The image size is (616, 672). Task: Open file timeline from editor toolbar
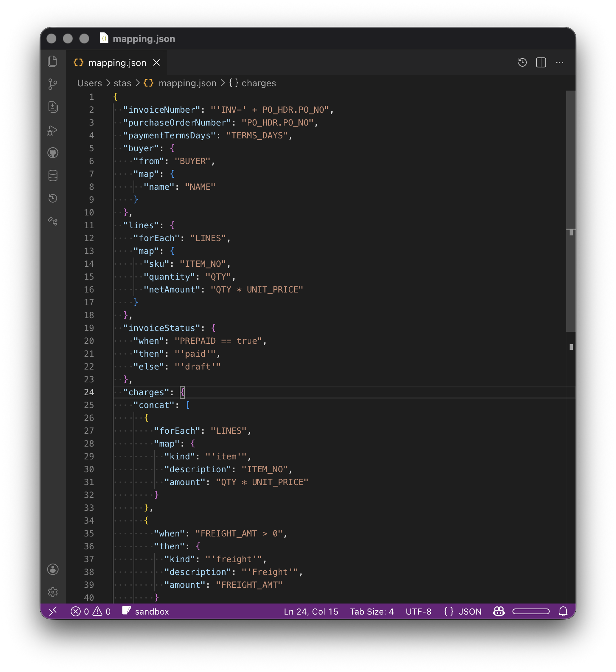[x=522, y=62]
